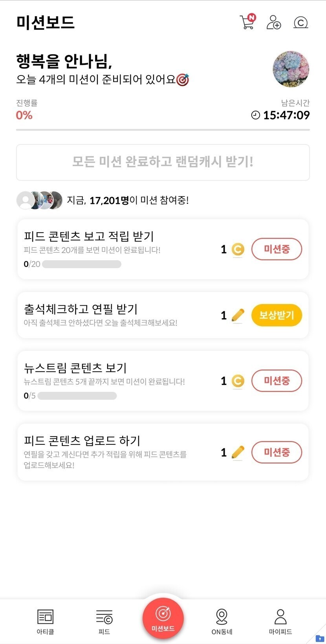Click 보상받기 reward button

[x=277, y=315]
